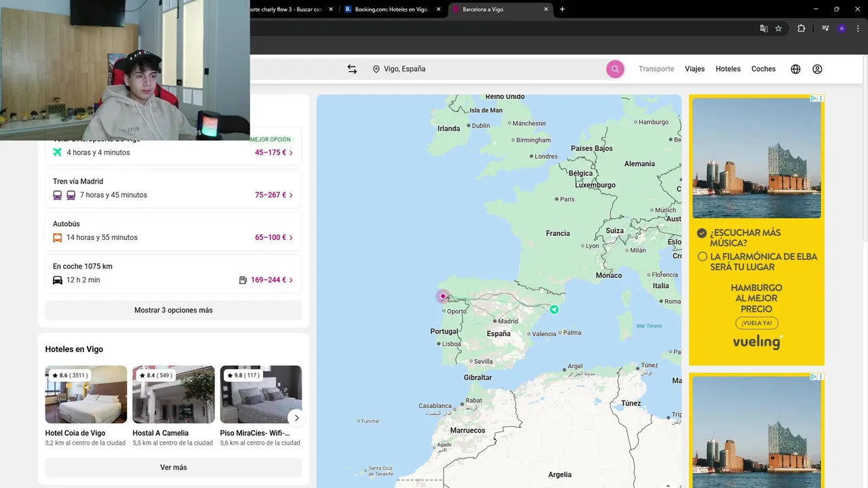Click the Piso MiraCies- Wifi name
The image size is (868, 488).
[255, 433]
